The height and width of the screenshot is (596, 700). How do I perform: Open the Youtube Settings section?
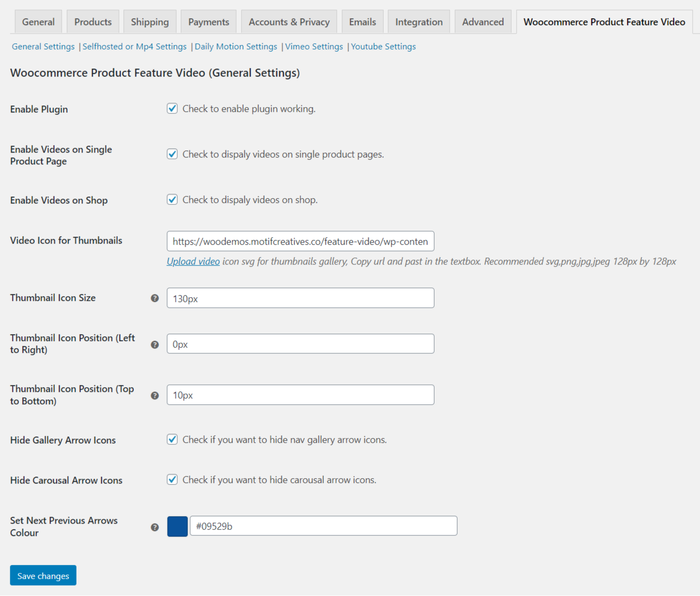pos(383,47)
